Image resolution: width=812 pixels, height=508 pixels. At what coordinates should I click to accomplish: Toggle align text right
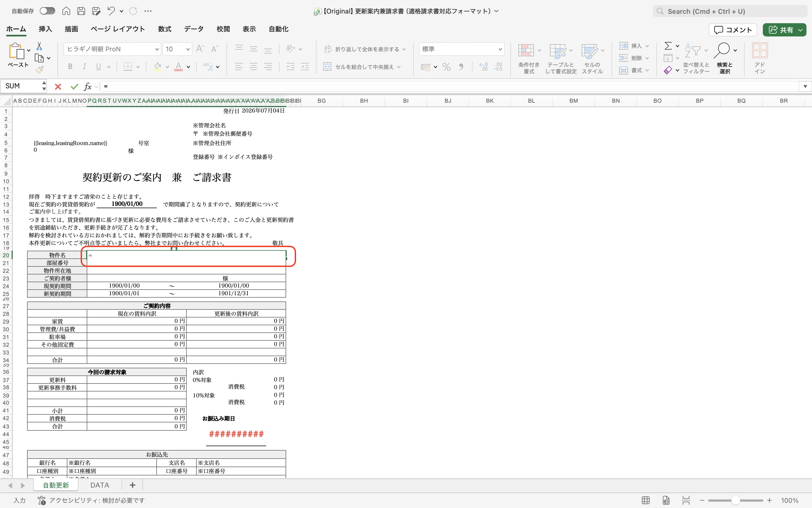[268, 67]
